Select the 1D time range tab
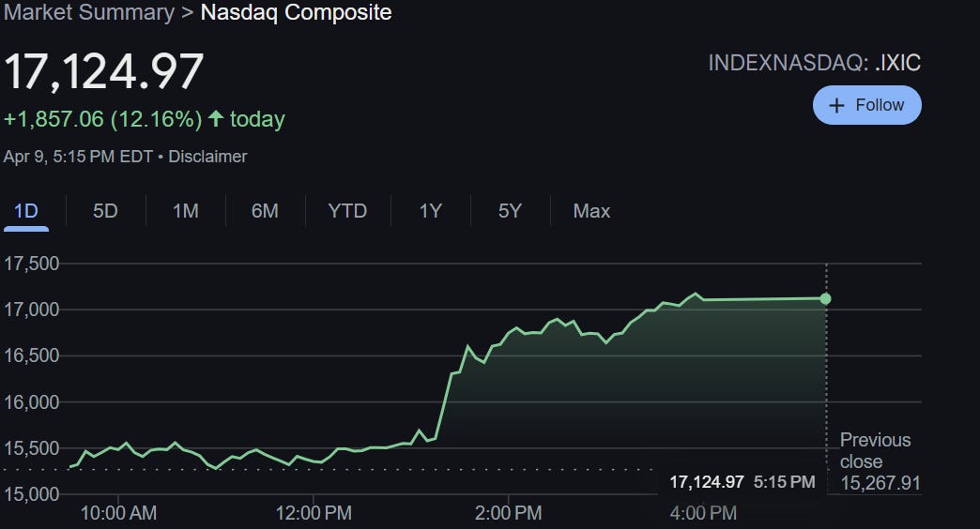 25,211
